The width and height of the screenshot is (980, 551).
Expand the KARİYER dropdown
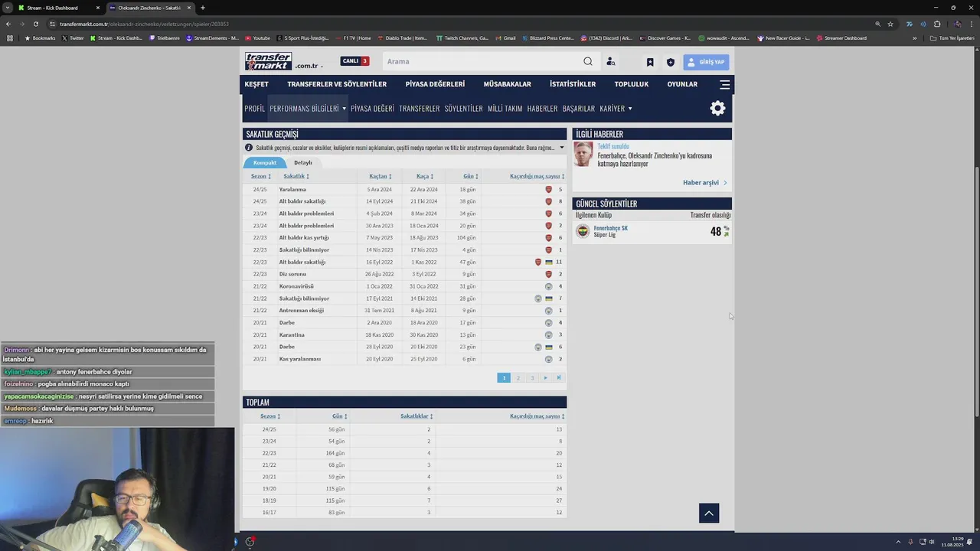click(x=616, y=109)
